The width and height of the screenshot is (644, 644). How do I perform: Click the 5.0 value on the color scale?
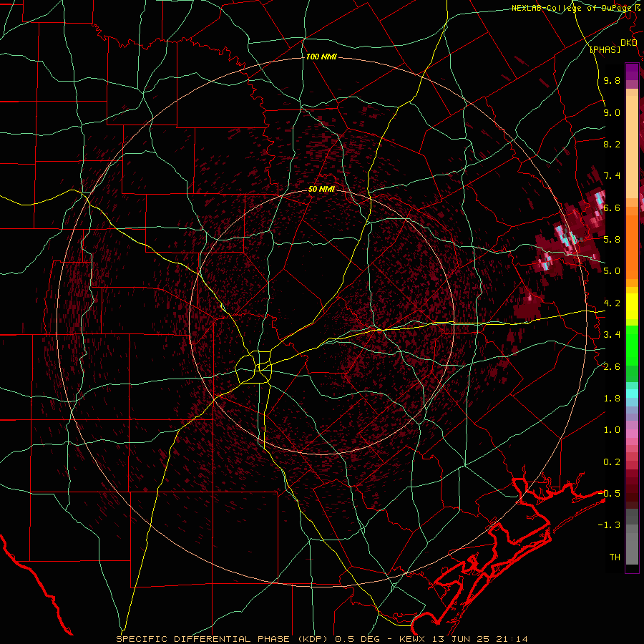pyautogui.click(x=612, y=271)
